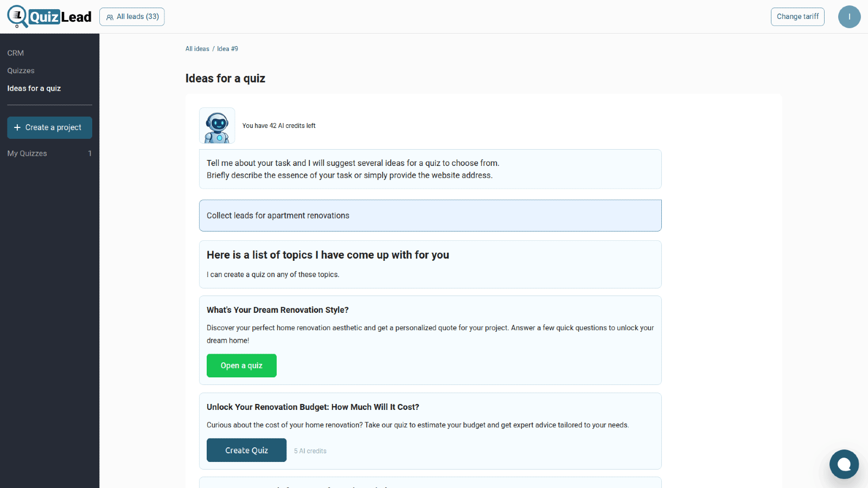This screenshot has width=868, height=488.
Task: Click the 5 AI credits label
Action: pos(310,451)
